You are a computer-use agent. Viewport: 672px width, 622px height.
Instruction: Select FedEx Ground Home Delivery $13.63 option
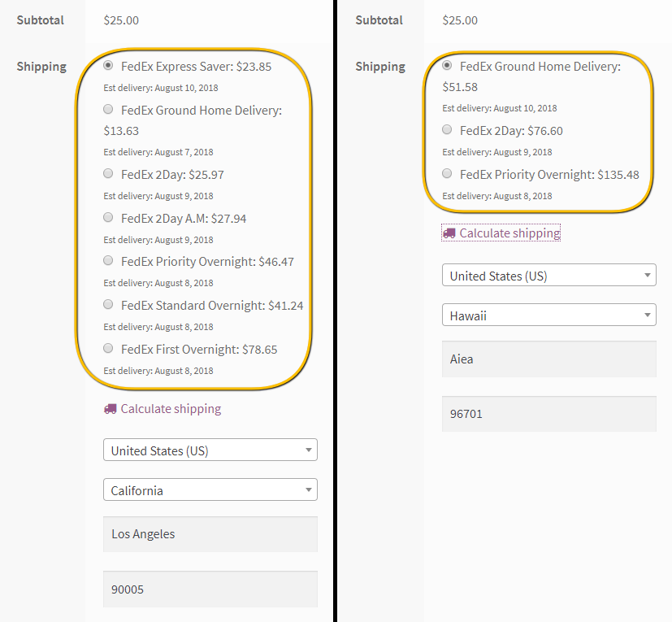[x=108, y=110]
